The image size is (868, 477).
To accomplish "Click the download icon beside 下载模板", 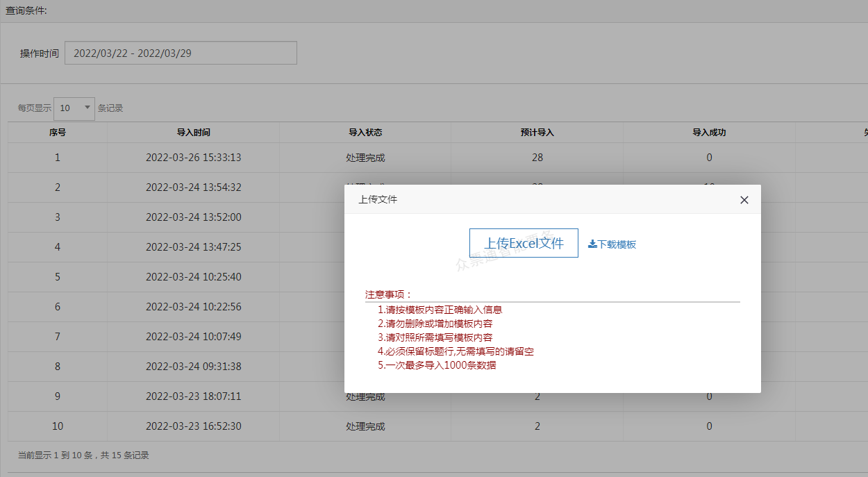I will (592, 244).
